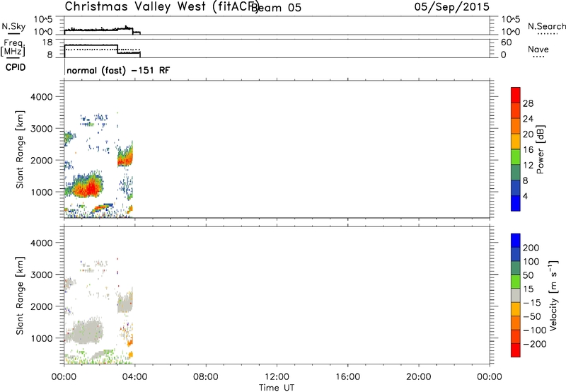The height and width of the screenshot is (392, 566).
Task: Click the Nave legend label
Action: pos(538,50)
